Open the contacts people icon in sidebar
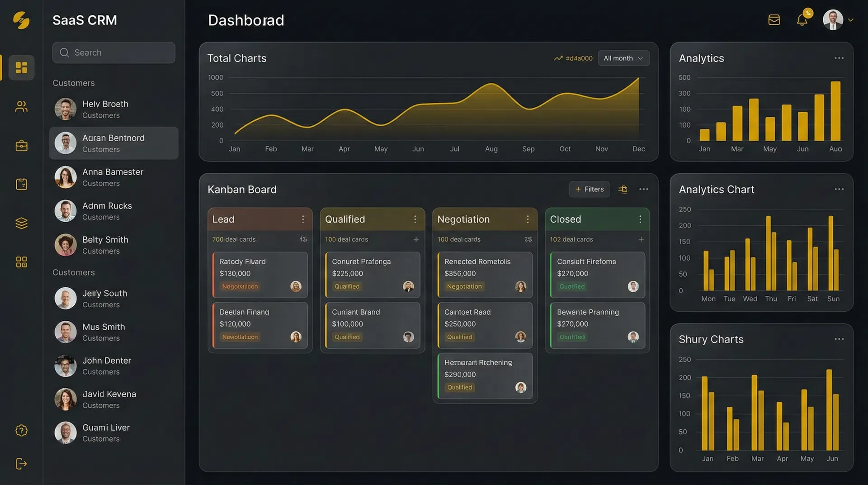Image resolution: width=868 pixels, height=485 pixels. pos(21,107)
